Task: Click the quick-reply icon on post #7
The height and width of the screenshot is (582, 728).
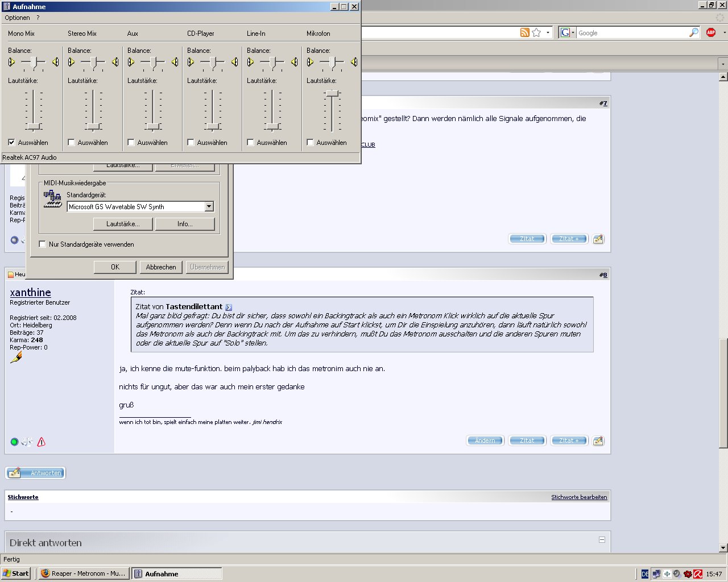Action: pyautogui.click(x=598, y=239)
